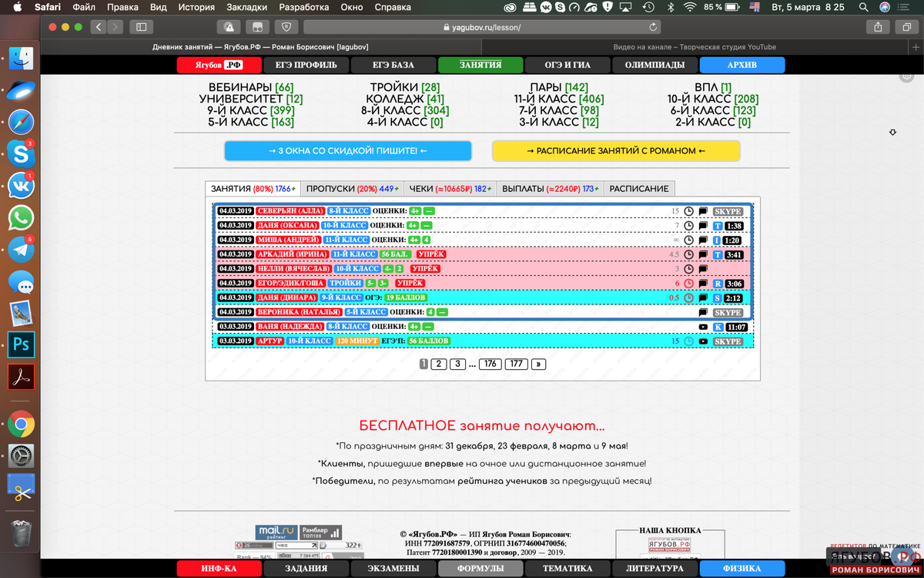This screenshot has width=924, height=578.
Task: Open the clock icon in Северьян (Алла) row
Action: point(689,211)
